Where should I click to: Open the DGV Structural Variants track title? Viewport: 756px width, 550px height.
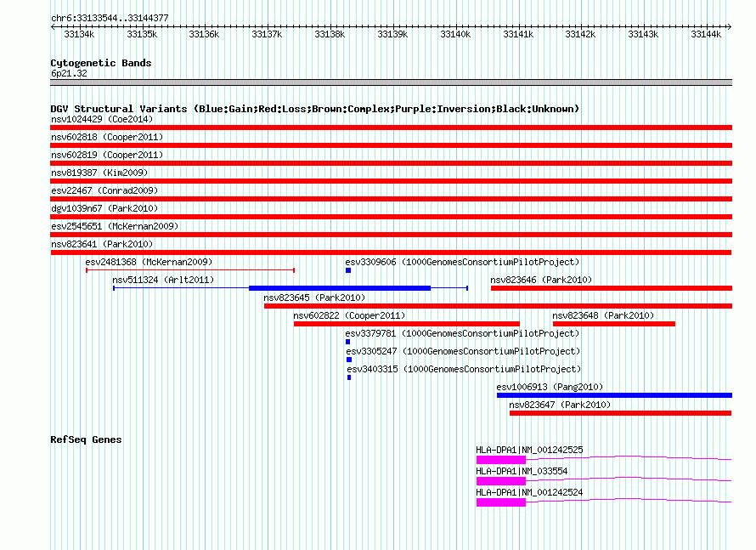[x=315, y=109]
